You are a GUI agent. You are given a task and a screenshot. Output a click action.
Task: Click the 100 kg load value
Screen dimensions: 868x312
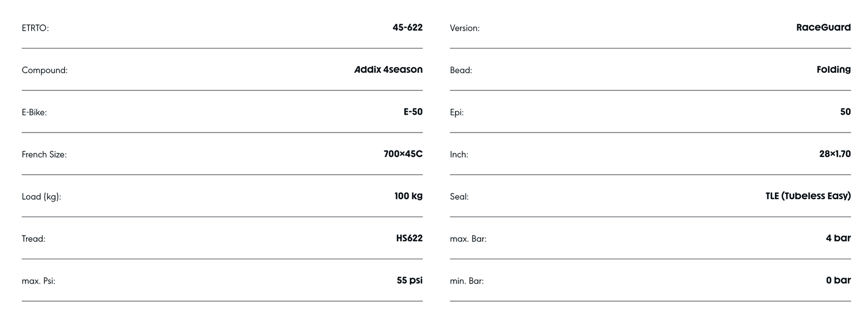coord(409,196)
